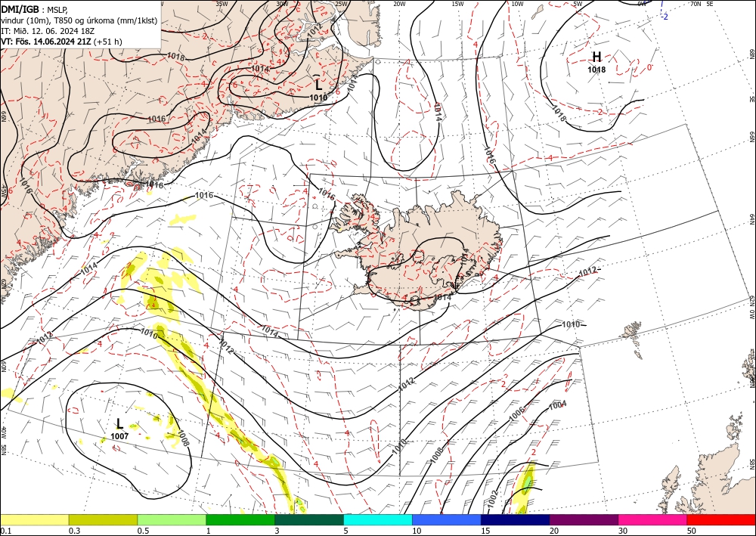Click the 35W longitude label
Image resolution: width=756 pixels, height=536 pixels.
[x=222, y=4]
